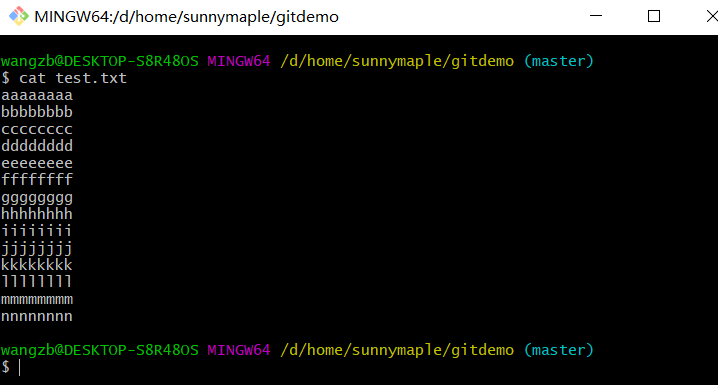Image resolution: width=718 pixels, height=385 pixels.
Task: Click the 'hhhhhhhh' output line
Action: tap(37, 214)
